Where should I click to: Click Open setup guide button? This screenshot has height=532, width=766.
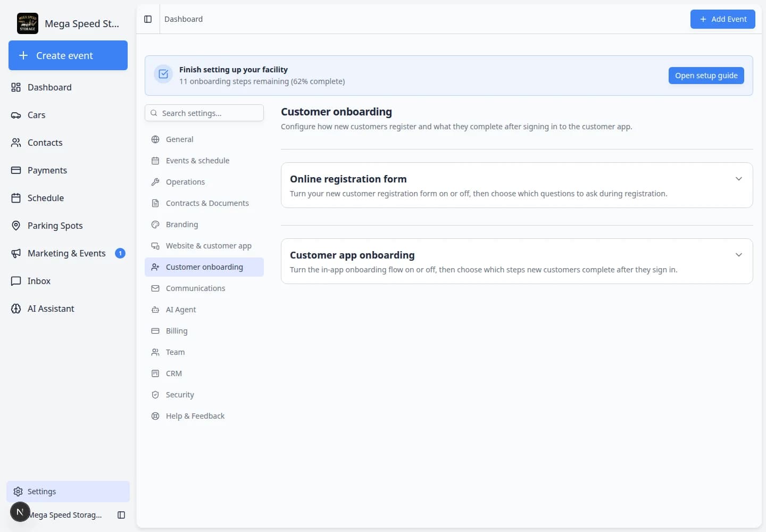pos(706,76)
